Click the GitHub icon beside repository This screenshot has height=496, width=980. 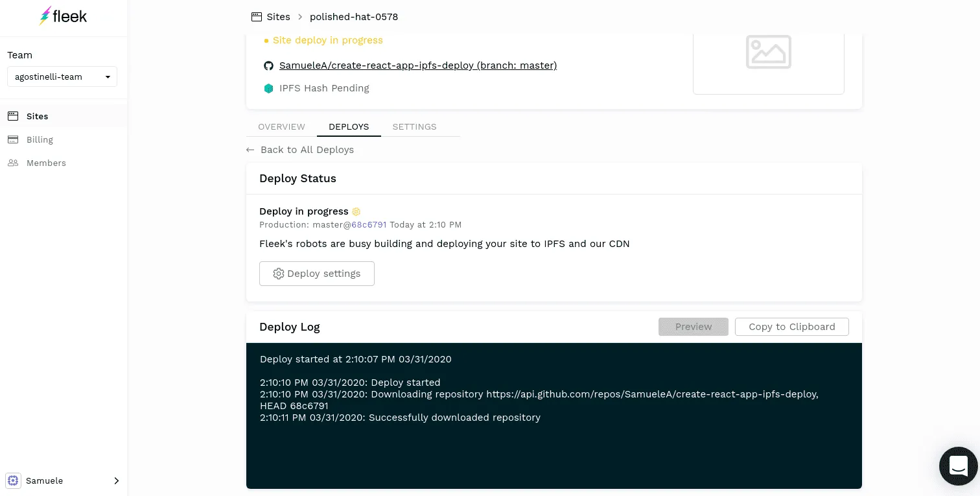[268, 65]
